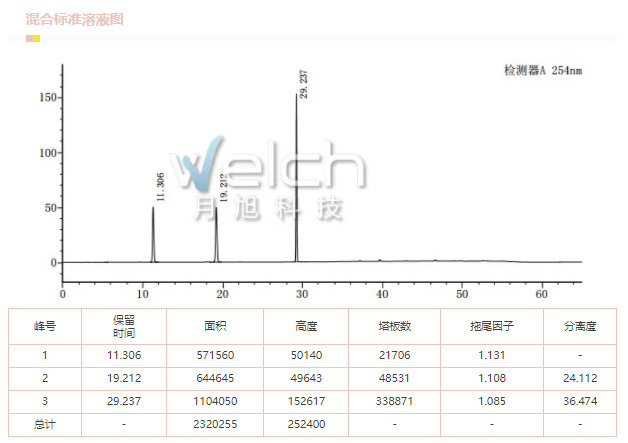Click the 总计 row label
Screen dimensions: 628x443
point(45,424)
